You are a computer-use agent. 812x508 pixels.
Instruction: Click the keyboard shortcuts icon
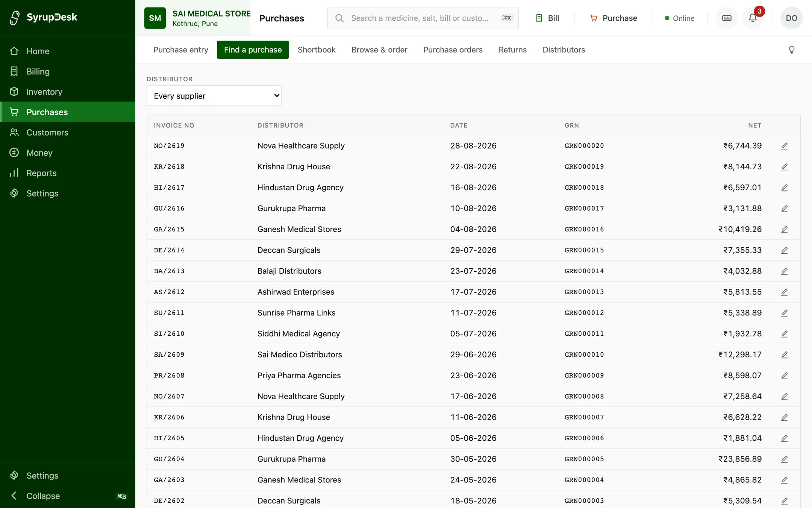(x=727, y=18)
